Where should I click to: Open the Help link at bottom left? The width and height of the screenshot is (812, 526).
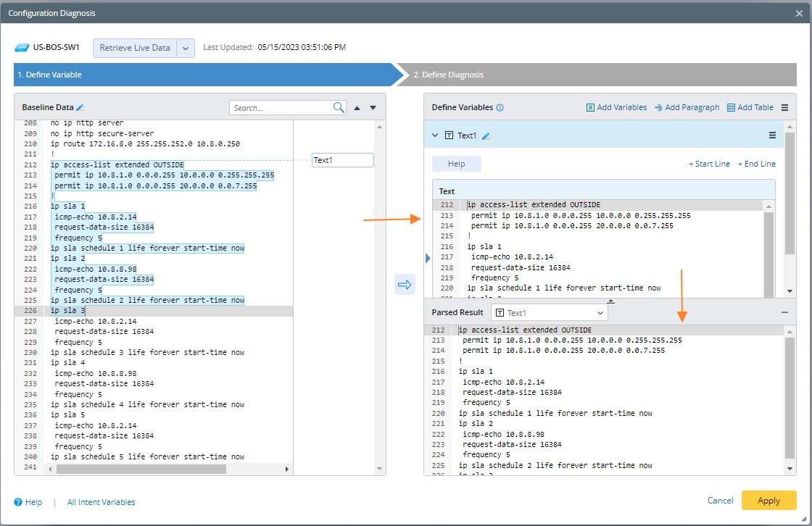pyautogui.click(x=33, y=502)
